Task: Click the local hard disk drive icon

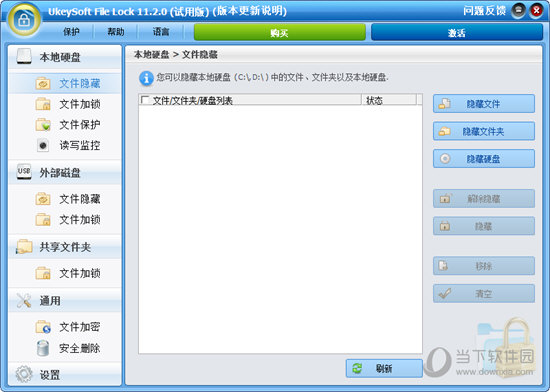Action: tap(24, 56)
